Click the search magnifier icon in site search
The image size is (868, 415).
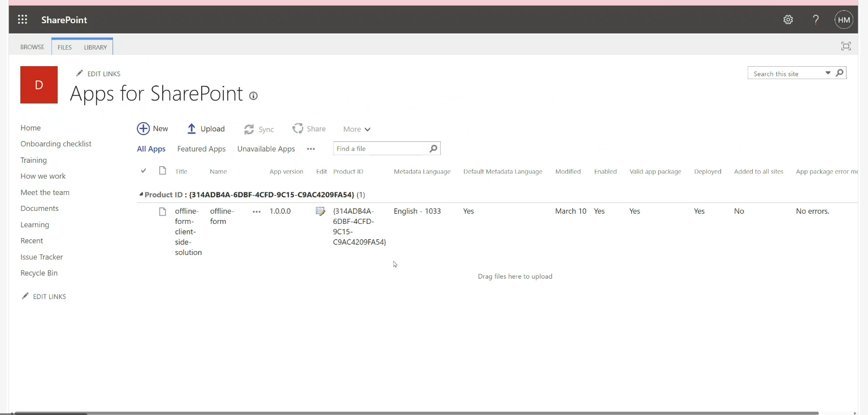(840, 73)
